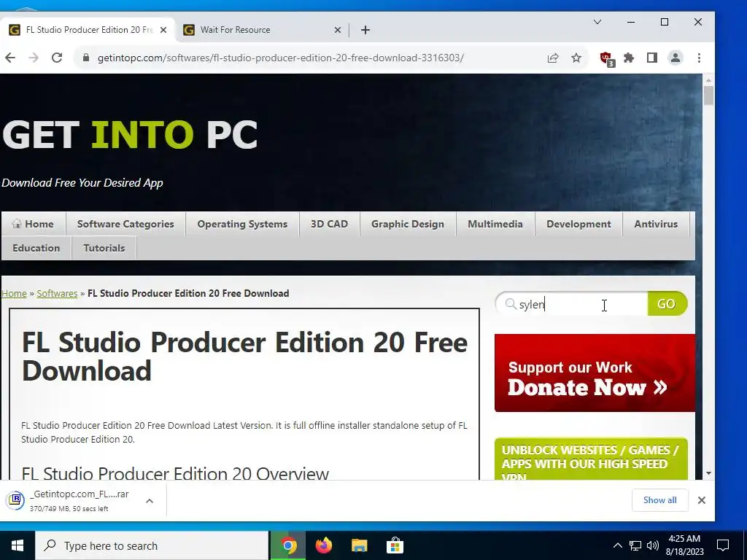Click the browser forward arrow
The height and width of the screenshot is (560, 747).
click(34, 58)
